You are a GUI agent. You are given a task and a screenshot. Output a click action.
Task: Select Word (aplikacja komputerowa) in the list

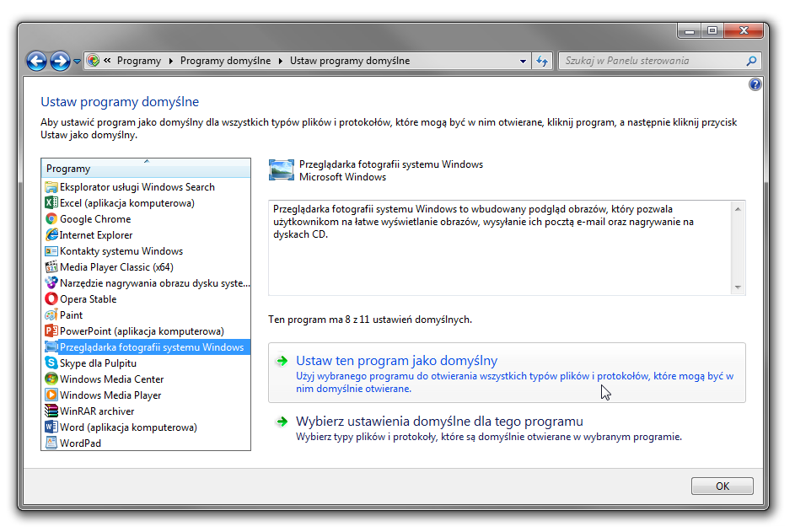[x=146, y=427]
